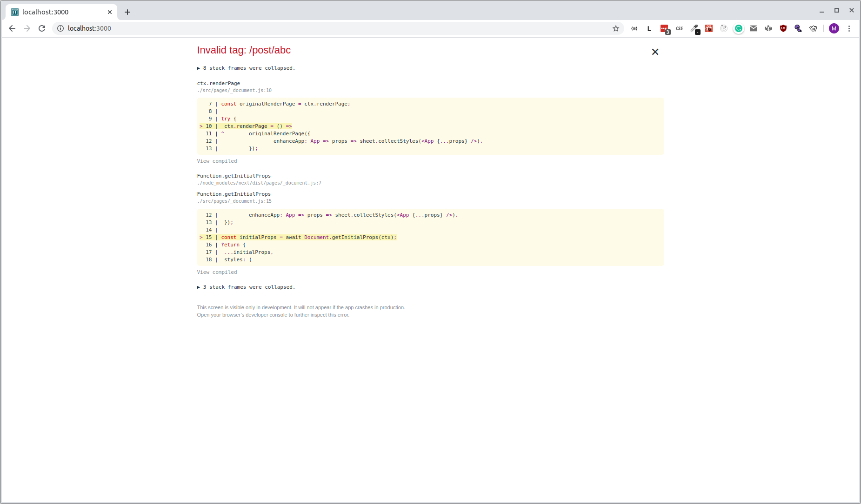Open the grey concentric-circles extension
This screenshot has height=504, width=861.
click(724, 28)
